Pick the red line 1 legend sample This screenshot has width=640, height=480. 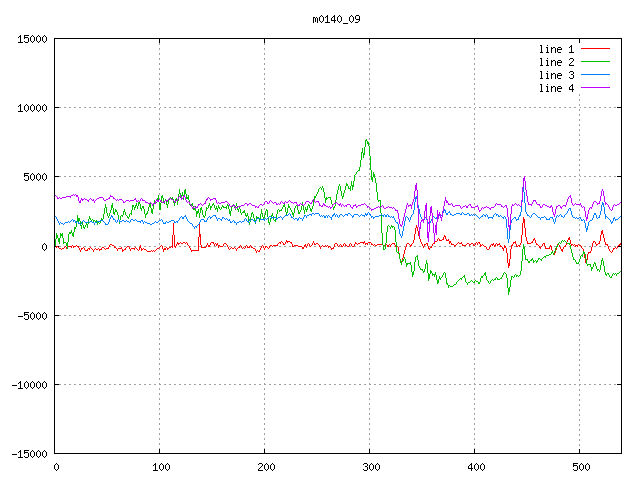[595, 49]
